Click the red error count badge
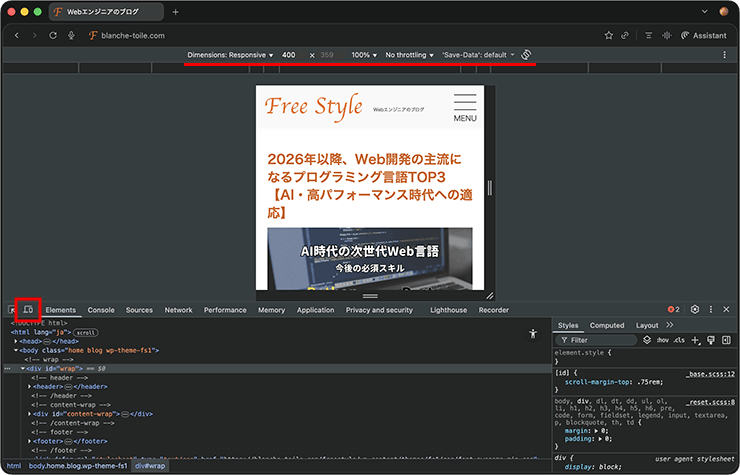 tap(673, 309)
